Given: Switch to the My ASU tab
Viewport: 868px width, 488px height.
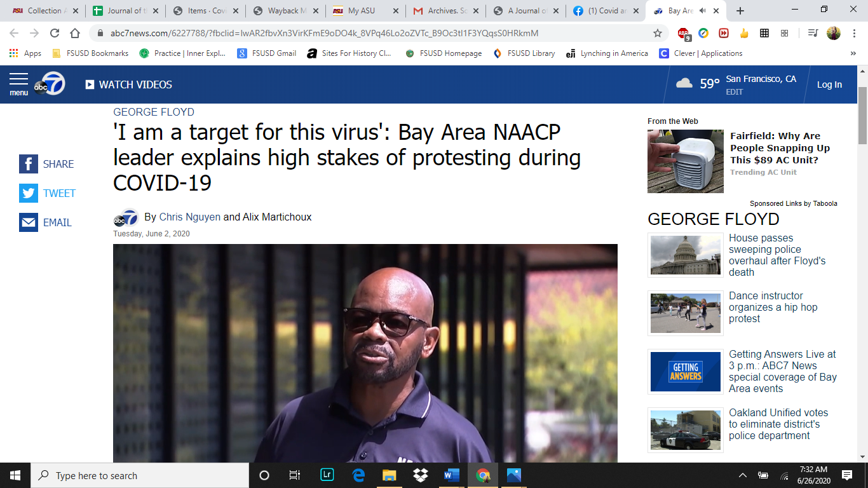Looking at the screenshot, I should point(362,11).
